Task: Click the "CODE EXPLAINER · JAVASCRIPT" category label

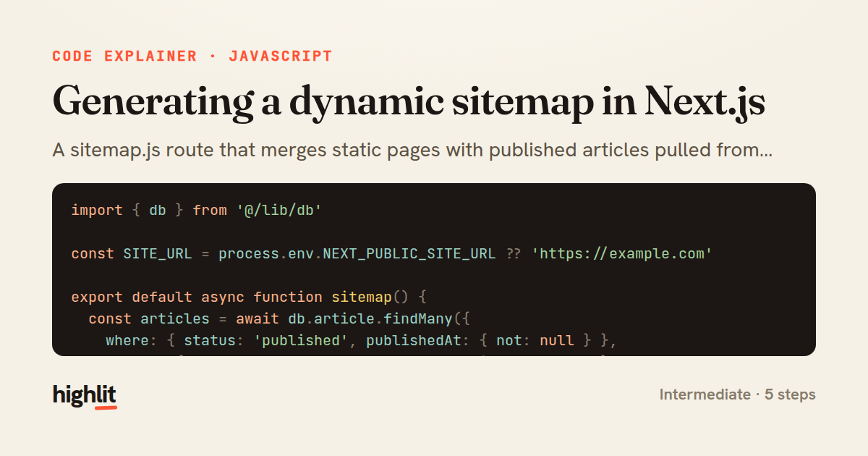Action: (x=192, y=56)
